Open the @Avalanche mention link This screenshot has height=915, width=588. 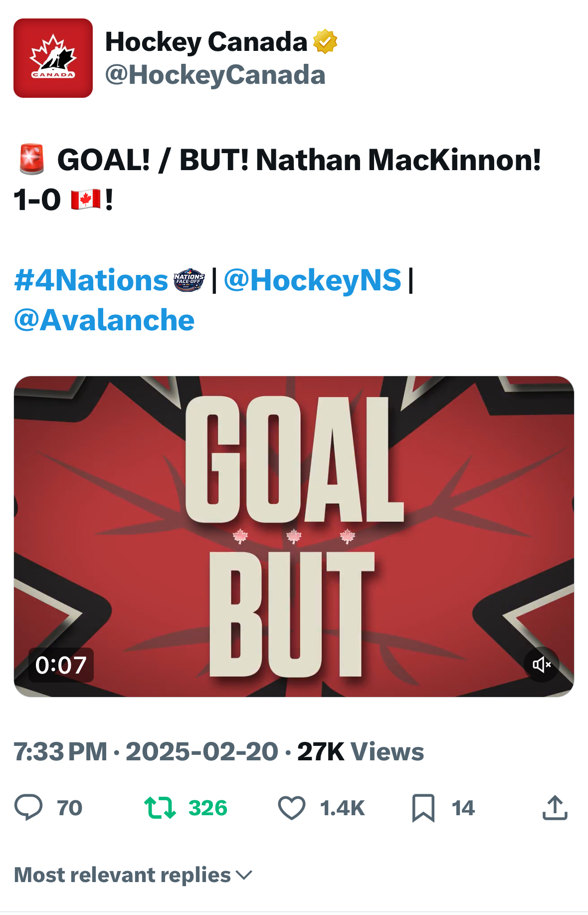tap(104, 320)
